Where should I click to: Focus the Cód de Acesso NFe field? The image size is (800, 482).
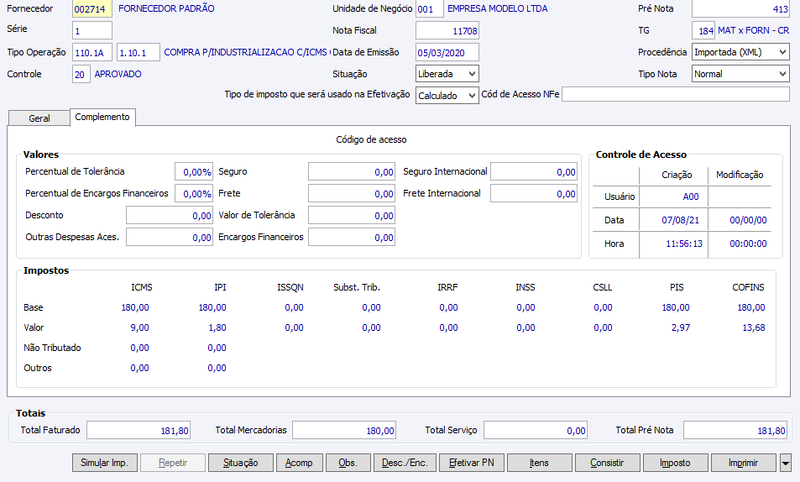pyautogui.click(x=676, y=94)
